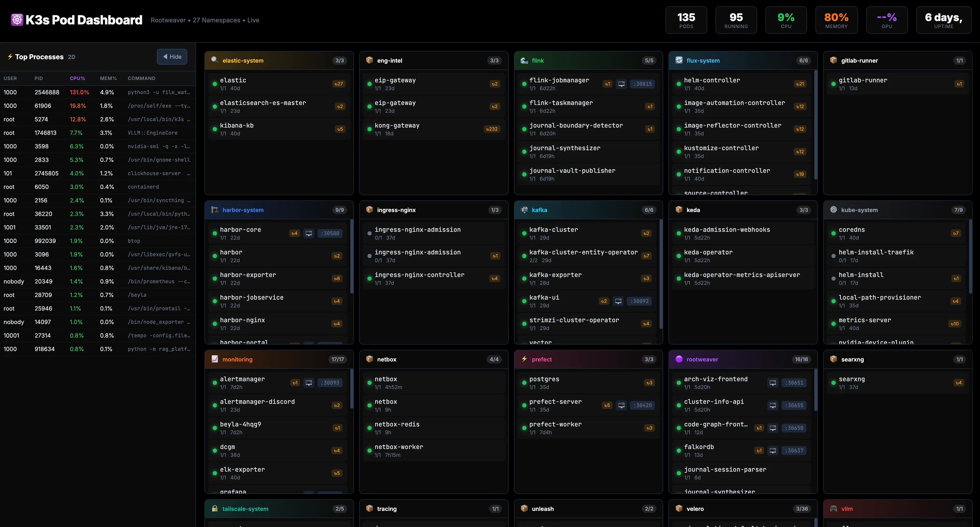Sort processes by PID column
Screen dimensions: 980x527
[x=38, y=78]
